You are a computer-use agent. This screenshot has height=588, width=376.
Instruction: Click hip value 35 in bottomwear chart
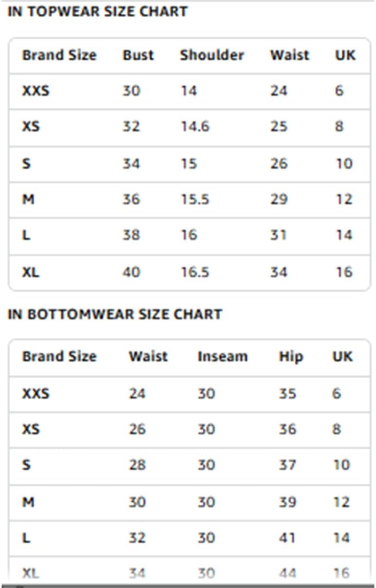click(x=287, y=393)
